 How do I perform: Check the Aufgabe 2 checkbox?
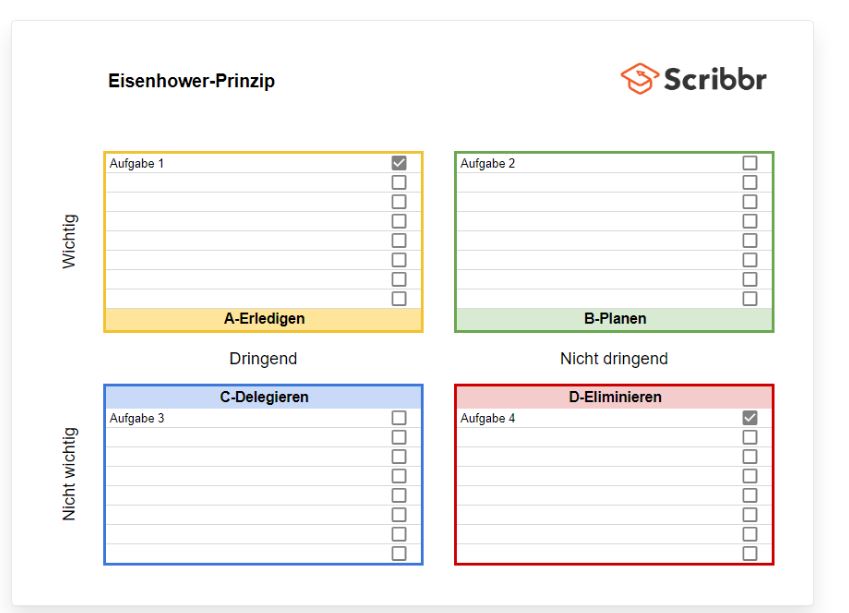tap(750, 163)
